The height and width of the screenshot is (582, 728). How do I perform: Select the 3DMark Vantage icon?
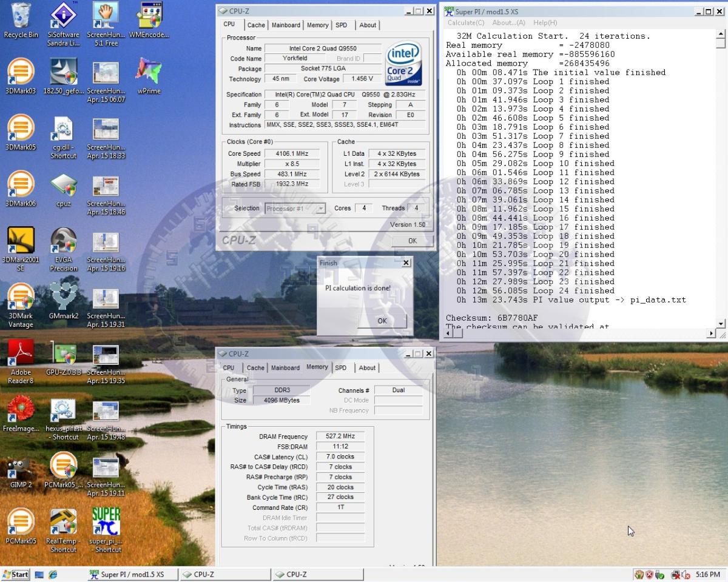tap(21, 306)
